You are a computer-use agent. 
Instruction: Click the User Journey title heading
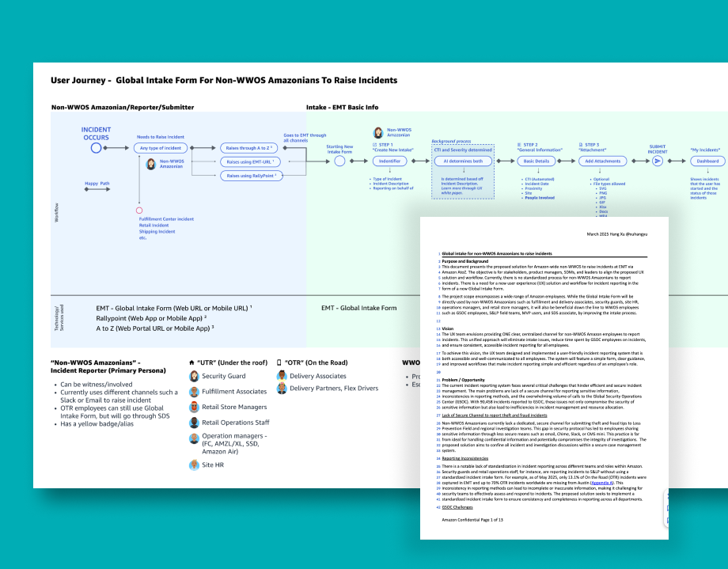[224, 81]
